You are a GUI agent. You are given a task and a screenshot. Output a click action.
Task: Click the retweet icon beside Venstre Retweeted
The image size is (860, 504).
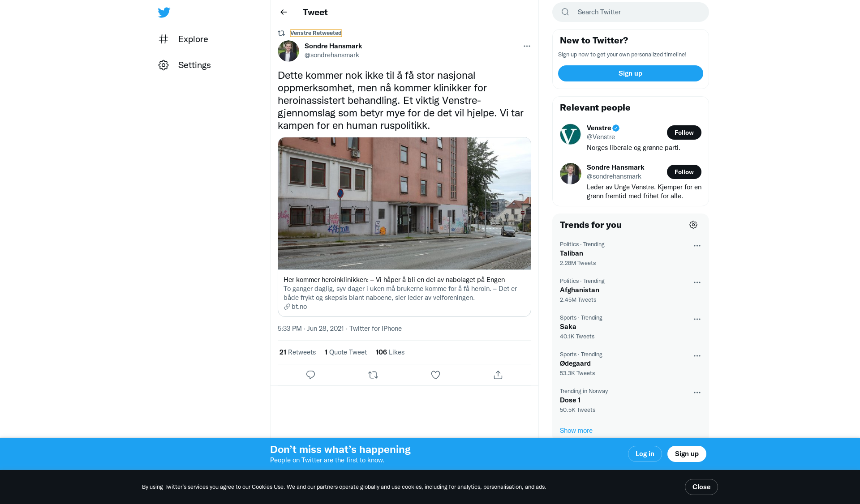pos(281,33)
